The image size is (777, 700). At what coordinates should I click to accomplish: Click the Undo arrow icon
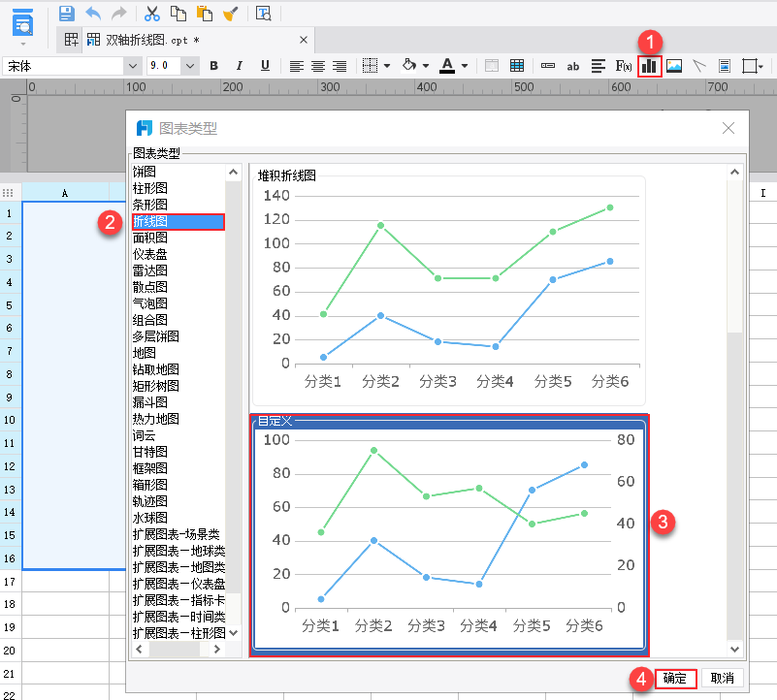click(93, 14)
